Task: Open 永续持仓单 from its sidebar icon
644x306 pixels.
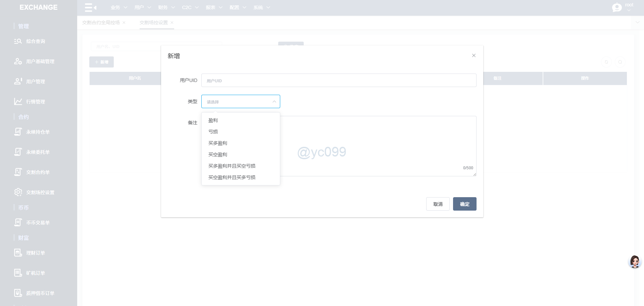Action: pos(18,132)
